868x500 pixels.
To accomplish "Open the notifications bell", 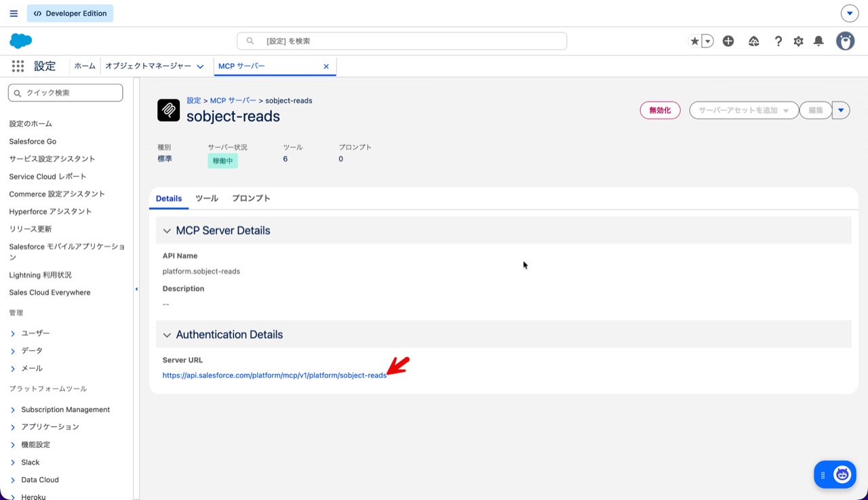I will [818, 41].
